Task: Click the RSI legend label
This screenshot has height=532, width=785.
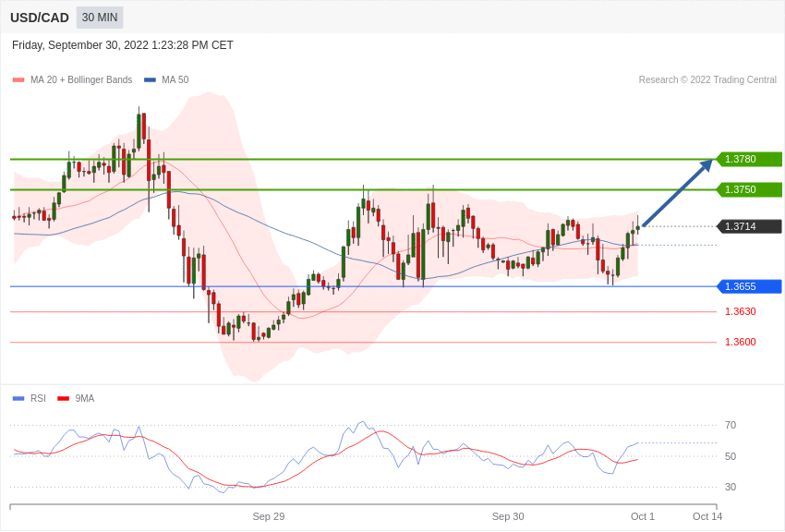Action: pos(38,399)
